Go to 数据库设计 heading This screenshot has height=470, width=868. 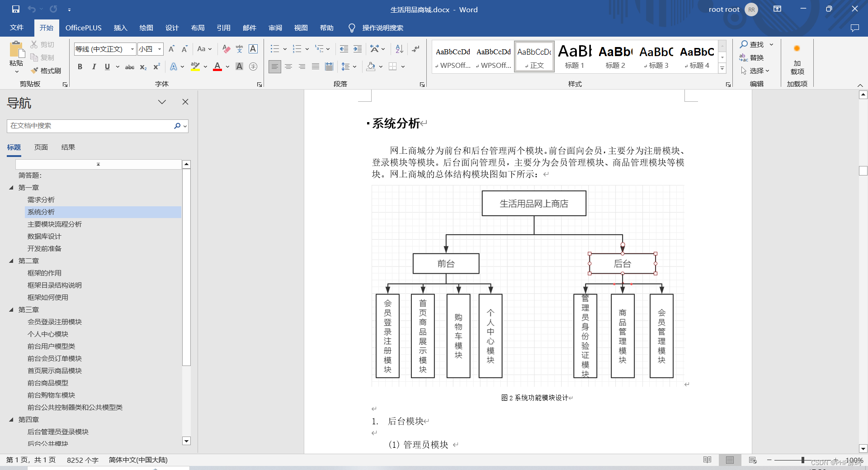pos(44,236)
